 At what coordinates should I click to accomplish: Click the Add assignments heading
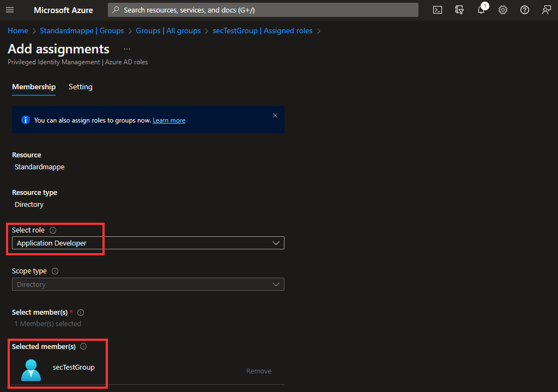pos(58,49)
